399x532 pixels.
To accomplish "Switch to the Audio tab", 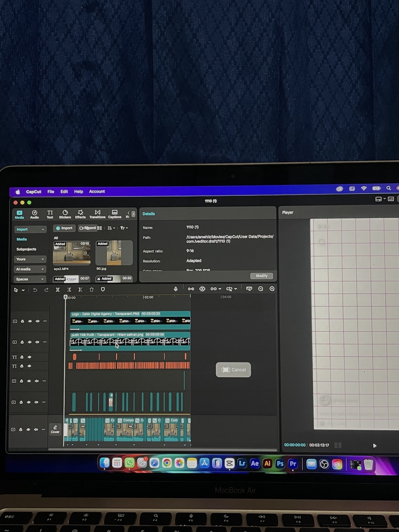I will click(x=34, y=214).
